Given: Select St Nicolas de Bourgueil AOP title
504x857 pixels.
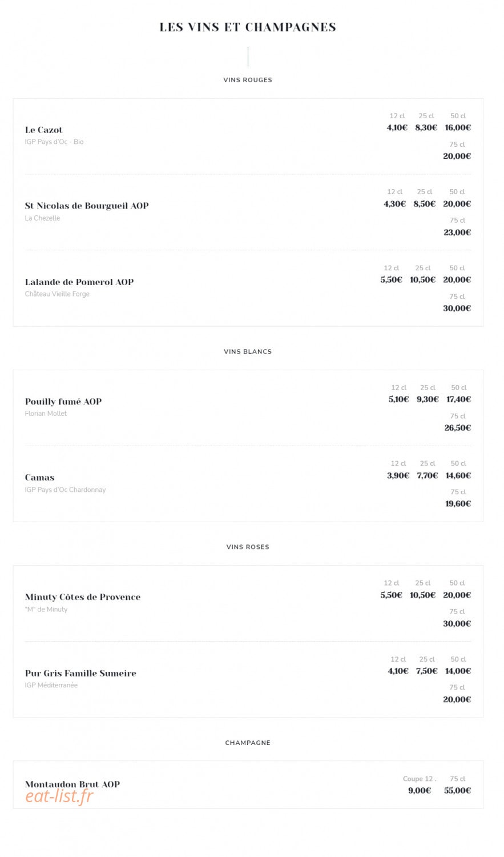Looking at the screenshot, I should tap(87, 206).
